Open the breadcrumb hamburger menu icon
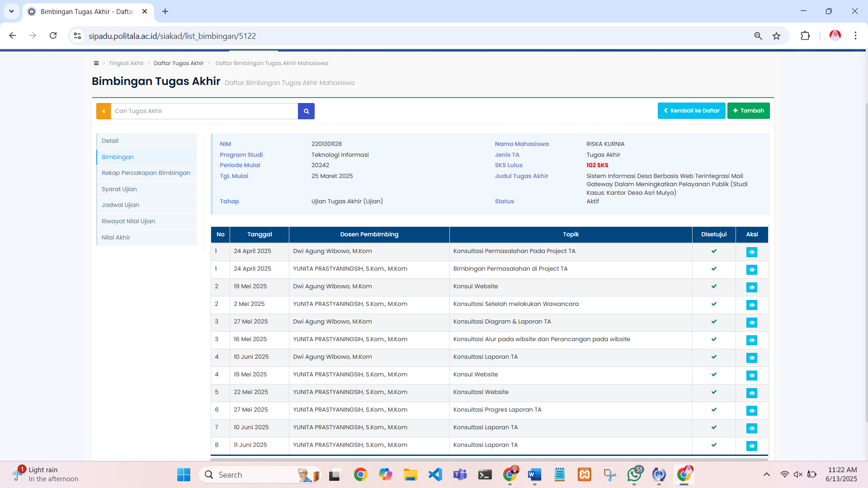Image resolution: width=868 pixels, height=488 pixels. (96, 63)
